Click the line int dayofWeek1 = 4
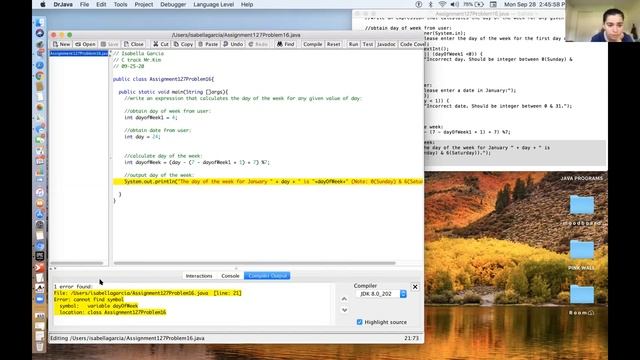 (x=151, y=118)
